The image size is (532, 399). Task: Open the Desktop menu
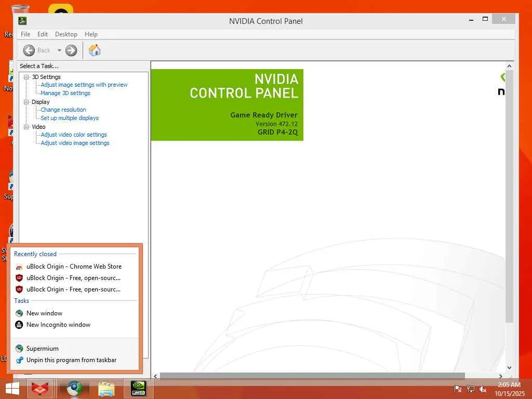pyautogui.click(x=66, y=34)
